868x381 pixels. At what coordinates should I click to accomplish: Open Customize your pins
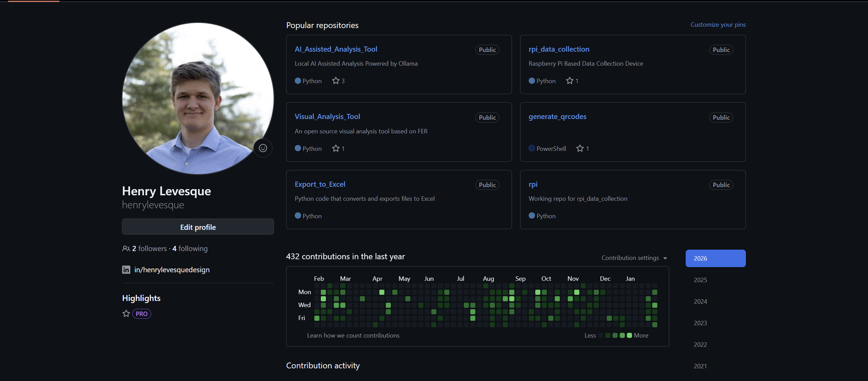[x=718, y=24]
